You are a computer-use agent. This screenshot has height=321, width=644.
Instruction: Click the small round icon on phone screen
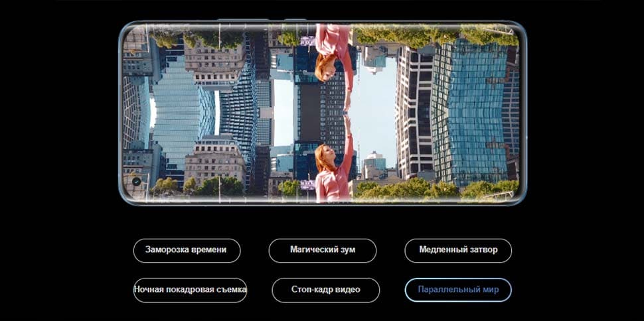(x=137, y=181)
